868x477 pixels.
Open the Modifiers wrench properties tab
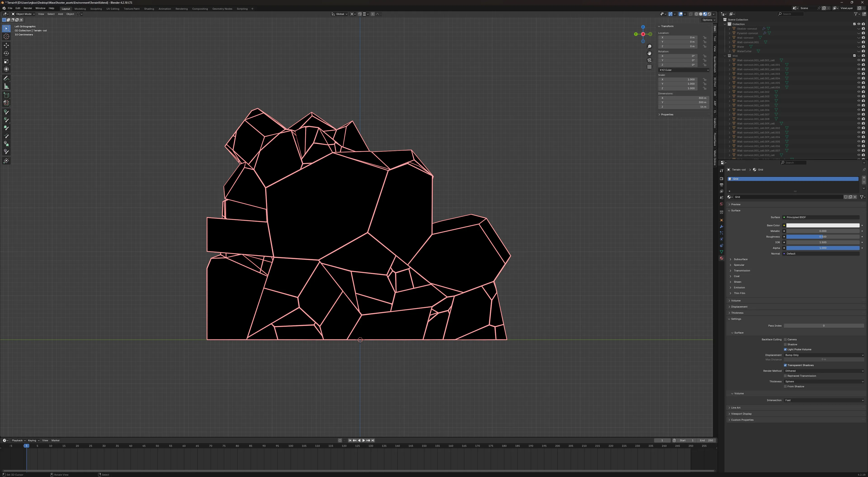click(722, 227)
